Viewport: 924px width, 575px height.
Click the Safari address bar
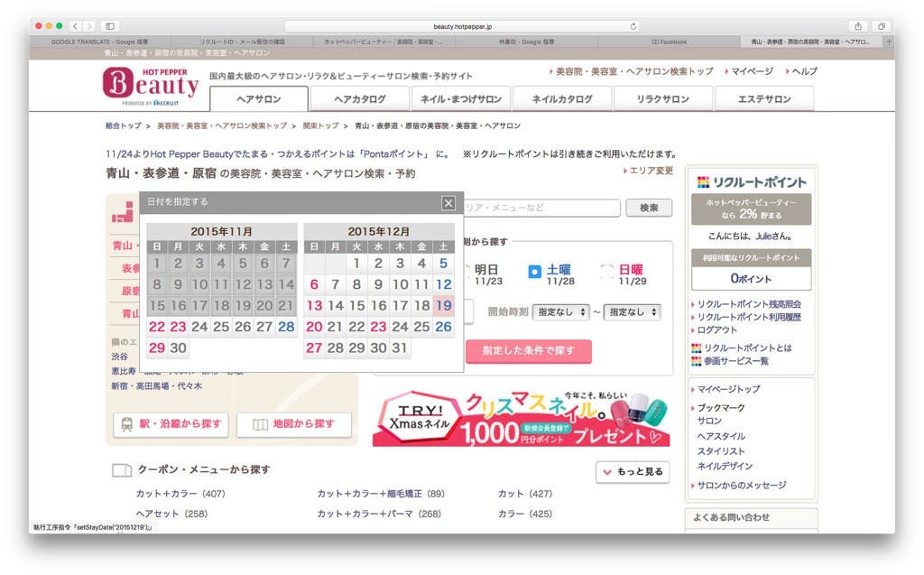pos(463,26)
